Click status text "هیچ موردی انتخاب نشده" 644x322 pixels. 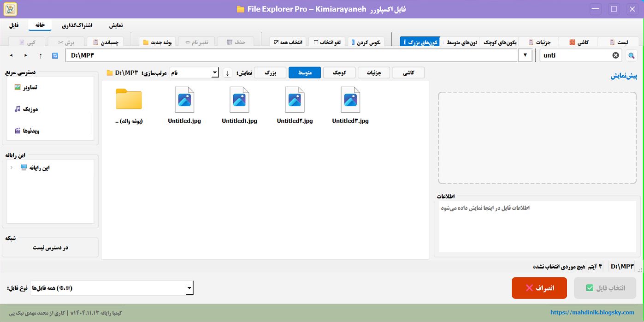click(x=559, y=267)
